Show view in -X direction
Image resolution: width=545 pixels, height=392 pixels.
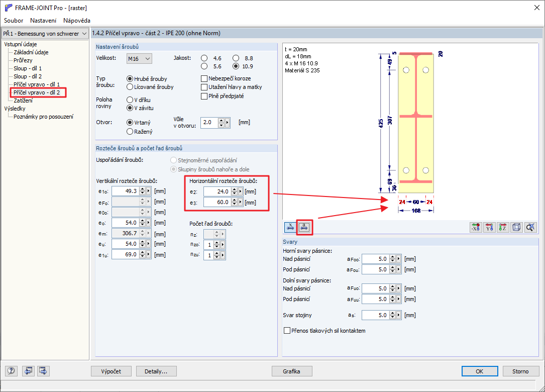coord(476,228)
